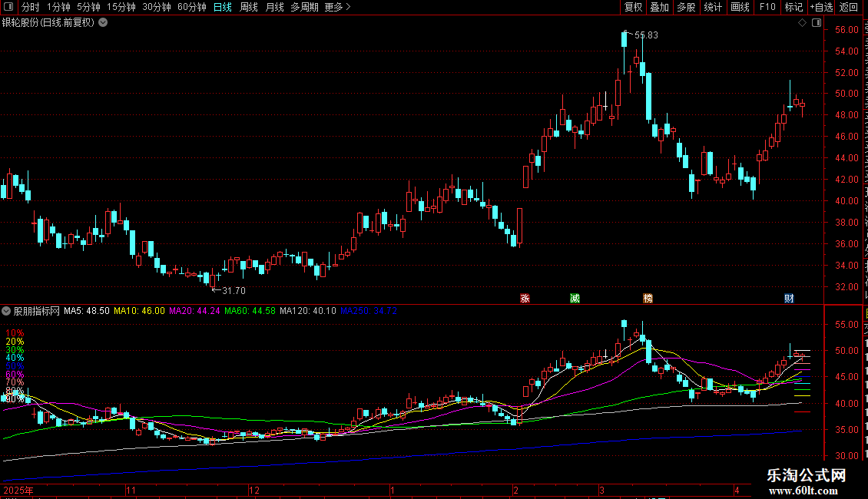Open the 多股 multi-stock view

pyautogui.click(x=686, y=7)
